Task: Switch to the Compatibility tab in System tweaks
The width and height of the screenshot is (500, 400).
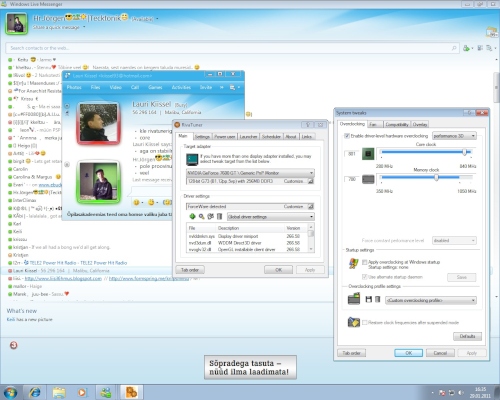Action: coord(397,124)
